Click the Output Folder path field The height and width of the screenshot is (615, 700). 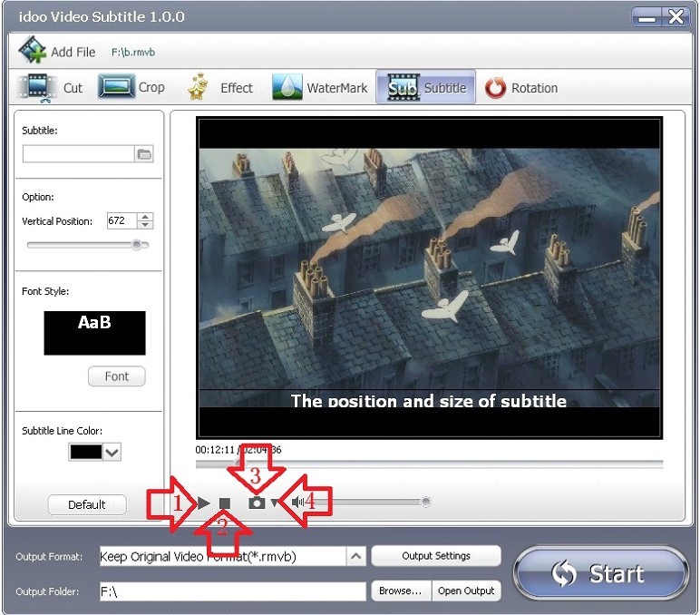coord(233,591)
